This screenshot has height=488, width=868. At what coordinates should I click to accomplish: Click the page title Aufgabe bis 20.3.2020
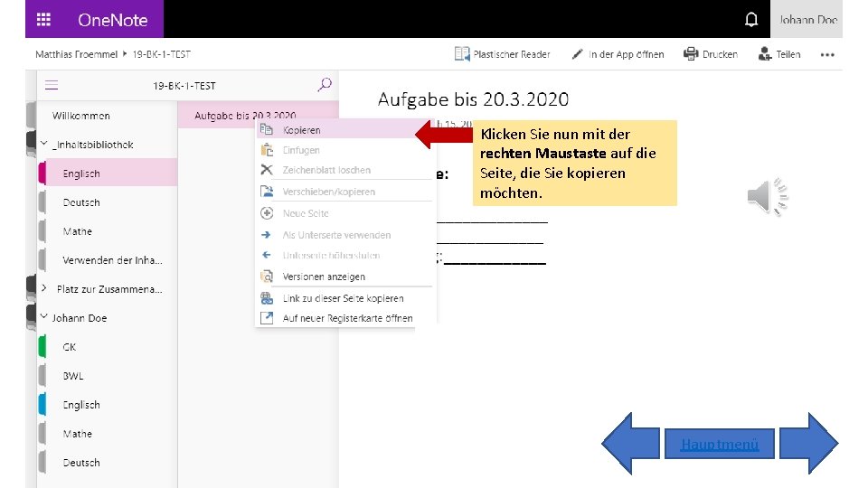coord(473,99)
